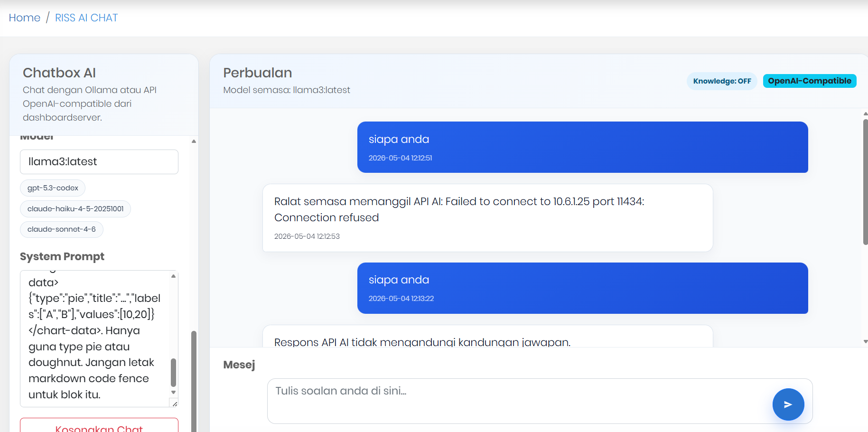Click the Kosongkan Chat button
This screenshot has height=432, width=868.
point(99,426)
